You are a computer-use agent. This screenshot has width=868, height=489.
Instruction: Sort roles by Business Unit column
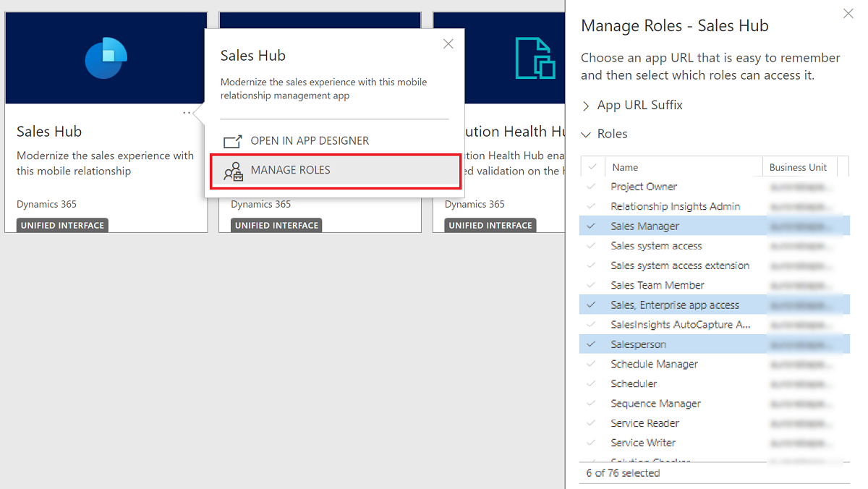(799, 167)
